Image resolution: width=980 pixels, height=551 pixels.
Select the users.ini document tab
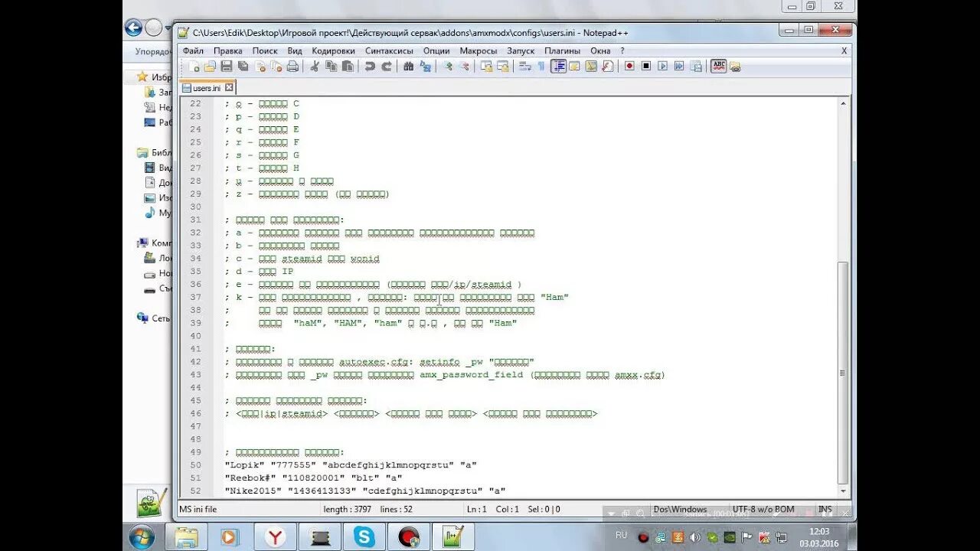tap(207, 88)
